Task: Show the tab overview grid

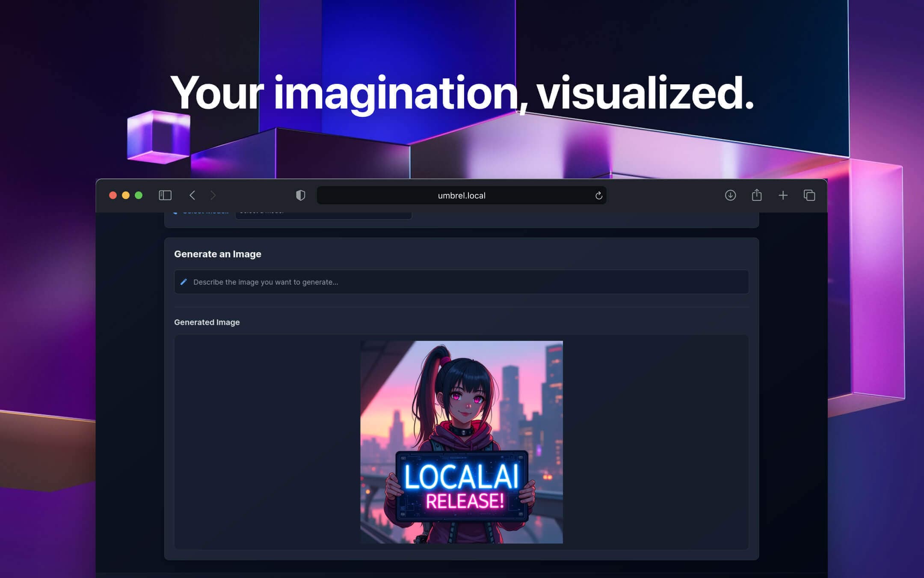Action: coord(809,195)
